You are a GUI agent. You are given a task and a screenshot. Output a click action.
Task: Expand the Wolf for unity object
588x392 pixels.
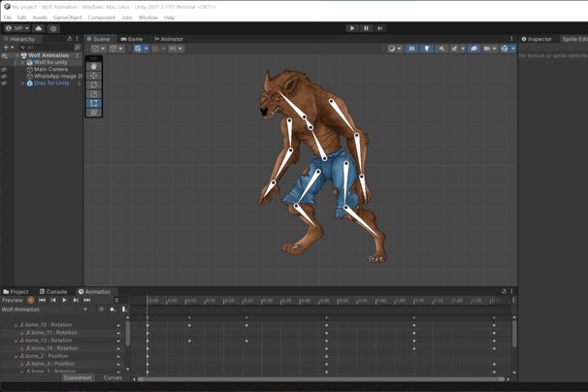point(23,63)
